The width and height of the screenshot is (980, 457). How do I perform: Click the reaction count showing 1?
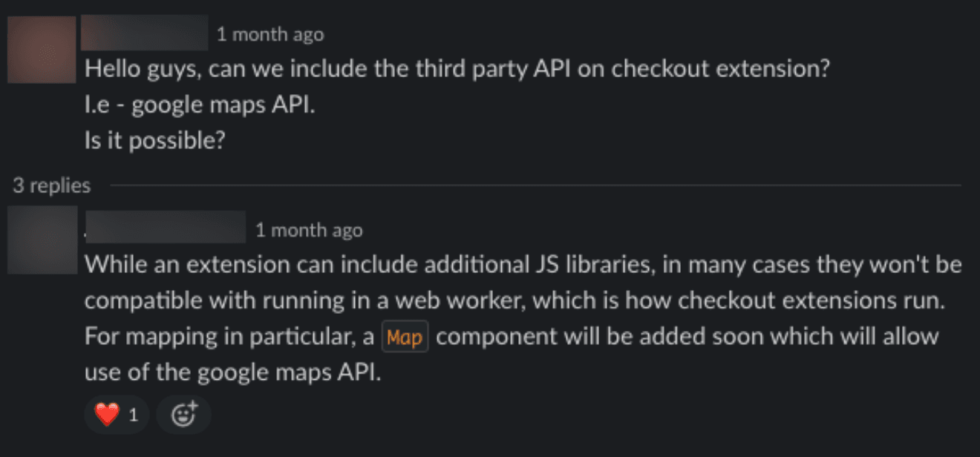tap(133, 415)
